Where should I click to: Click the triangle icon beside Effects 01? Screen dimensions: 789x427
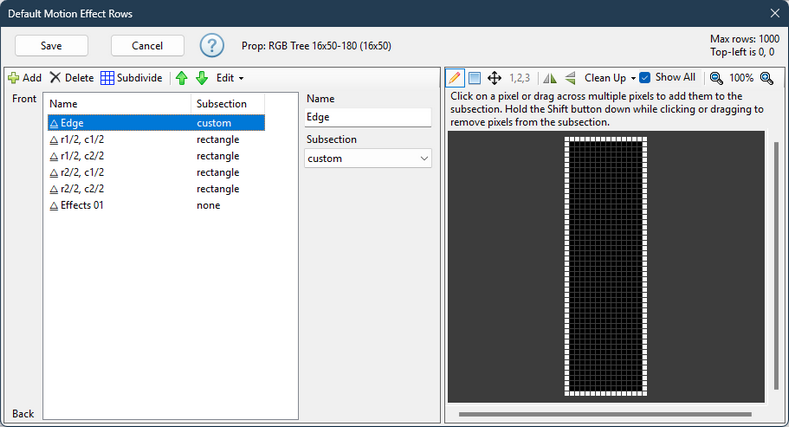coord(54,206)
